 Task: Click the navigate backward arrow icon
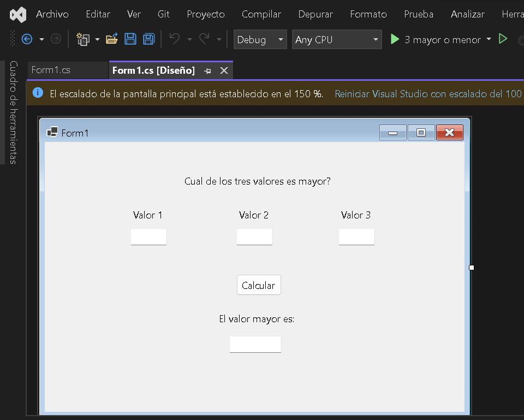point(27,39)
